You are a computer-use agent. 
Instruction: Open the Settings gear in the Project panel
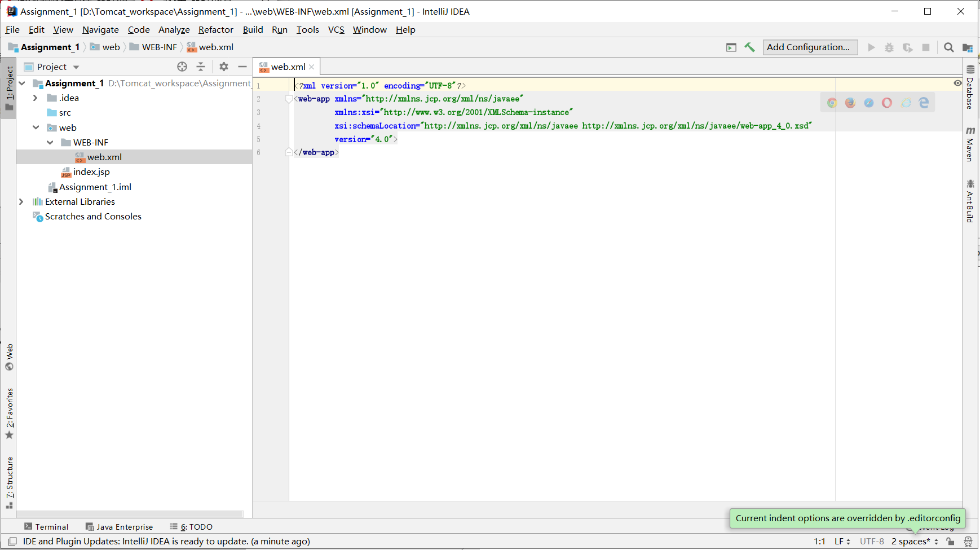pyautogui.click(x=224, y=67)
